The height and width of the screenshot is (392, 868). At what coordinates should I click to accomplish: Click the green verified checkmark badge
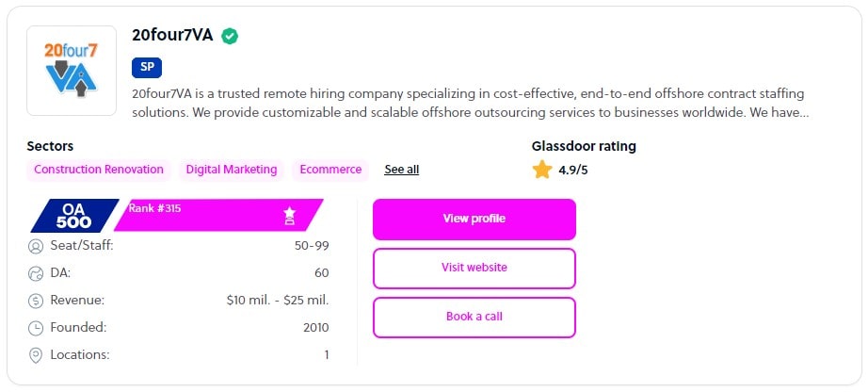[x=230, y=36]
